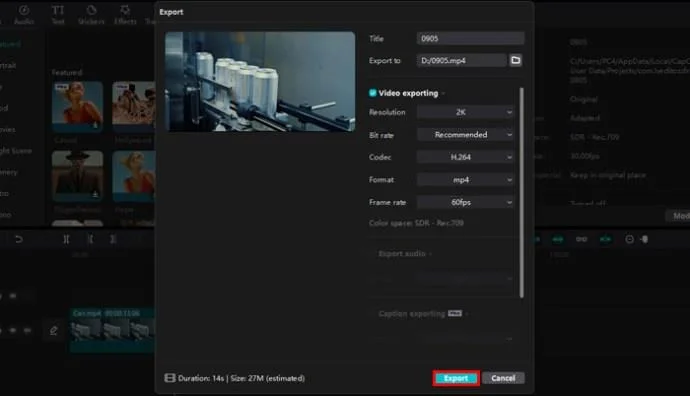The height and width of the screenshot is (396, 690).
Task: Click the Duration 14s size estimate text
Action: coord(241,378)
